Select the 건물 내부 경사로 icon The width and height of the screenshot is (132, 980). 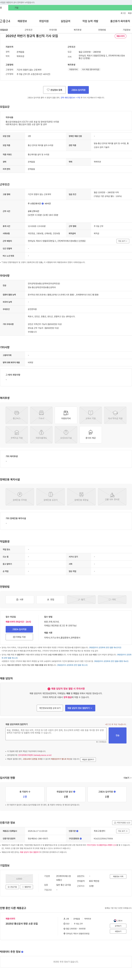(x=112, y=497)
